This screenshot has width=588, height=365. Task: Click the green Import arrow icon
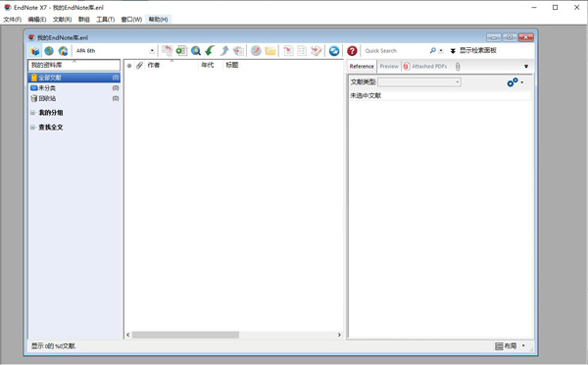tap(210, 51)
